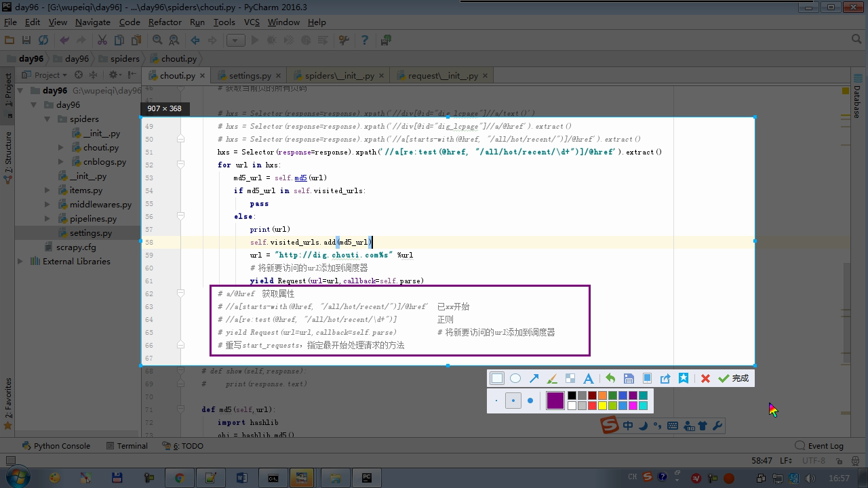Choose the arrow annotation tool

pyautogui.click(x=534, y=378)
